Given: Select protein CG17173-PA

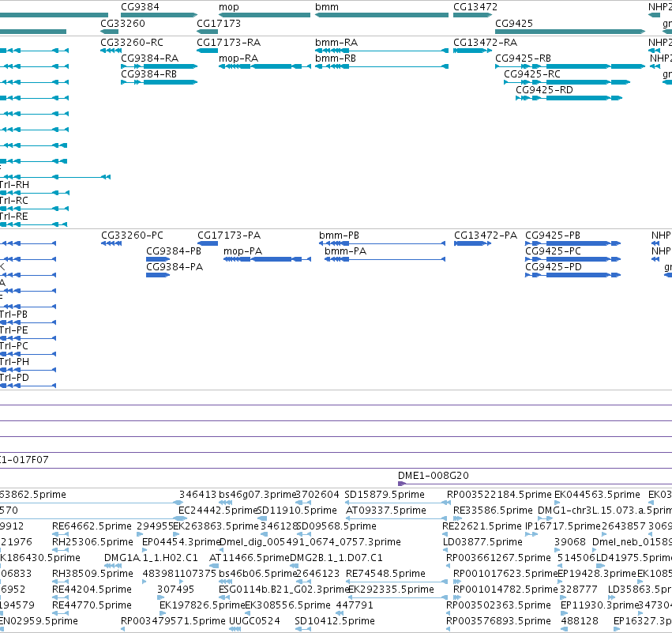Looking at the screenshot, I should [x=208, y=243].
